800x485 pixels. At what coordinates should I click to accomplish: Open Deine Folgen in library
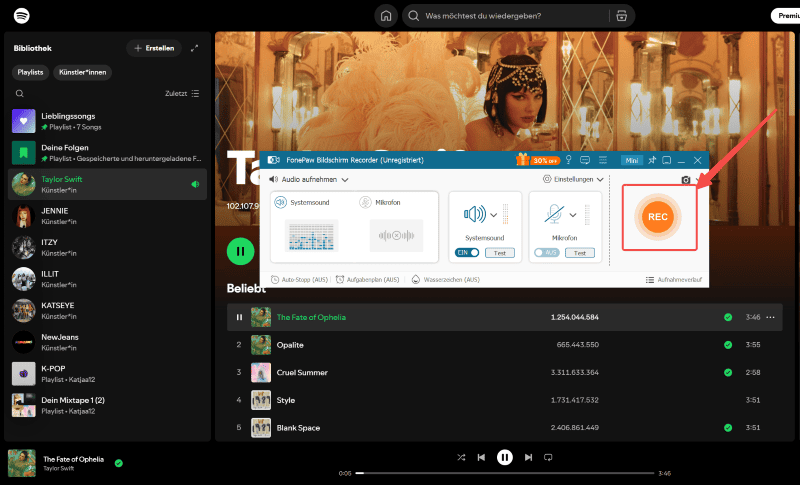click(108, 153)
